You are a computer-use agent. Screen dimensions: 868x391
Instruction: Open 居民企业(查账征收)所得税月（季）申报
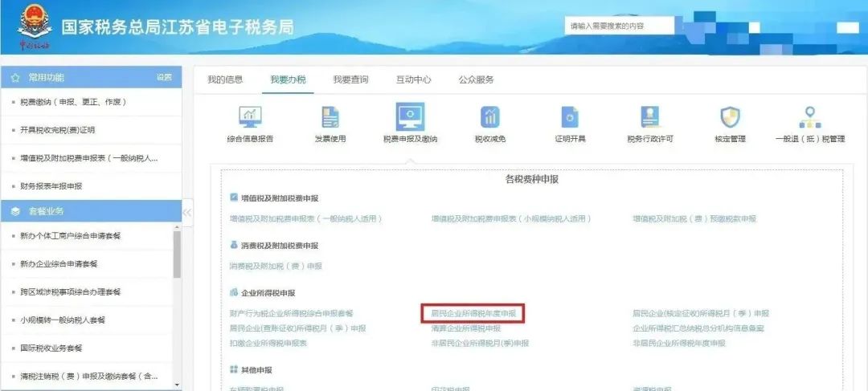click(298, 328)
